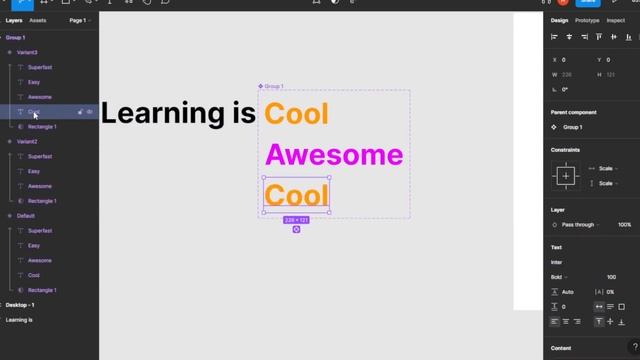Collapse the Variant3 layer group
Screen dimensions: 640x360
point(9,52)
